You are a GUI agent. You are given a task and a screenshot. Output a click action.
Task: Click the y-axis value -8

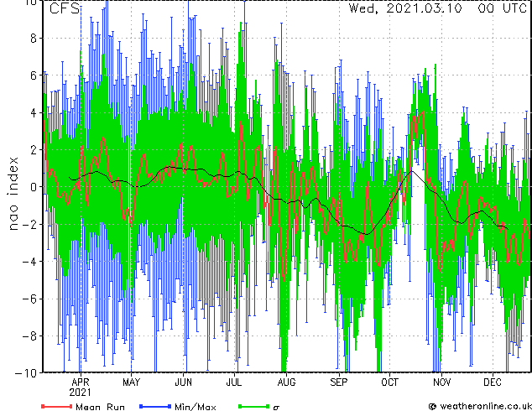(29, 336)
